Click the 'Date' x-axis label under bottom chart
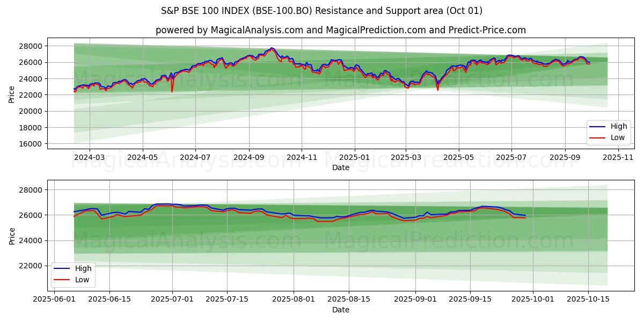 [x=340, y=310]
